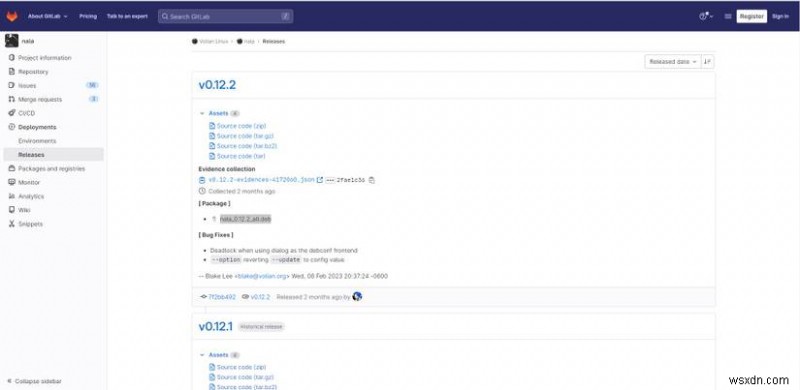Viewport: 800px width, 390px height.
Task: Open the About GitLab dropdown
Action: click(47, 16)
